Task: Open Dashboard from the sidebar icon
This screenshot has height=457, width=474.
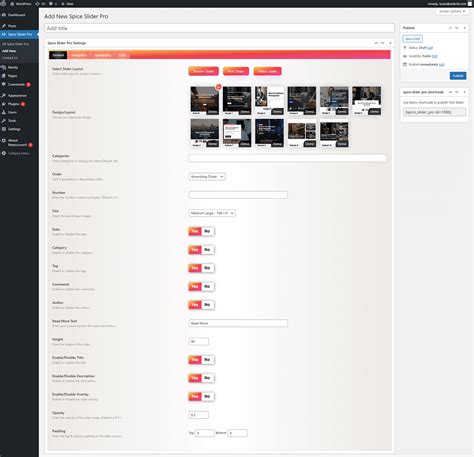Action: (x=4, y=15)
